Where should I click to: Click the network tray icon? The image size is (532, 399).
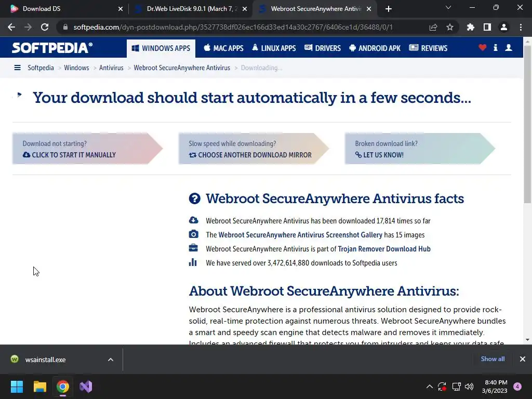[456, 387]
